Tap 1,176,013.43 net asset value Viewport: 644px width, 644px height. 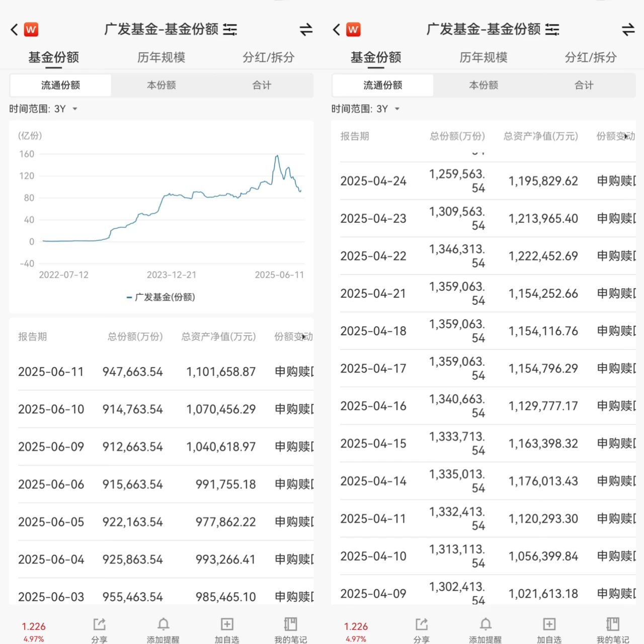[x=543, y=481]
